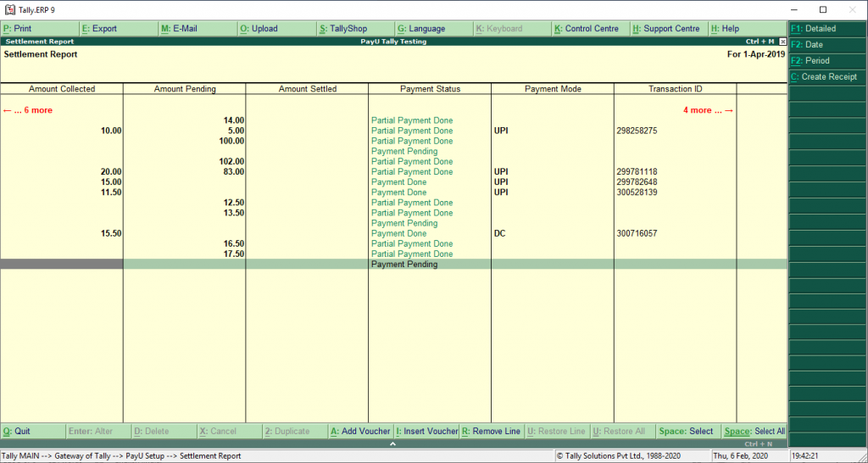The image size is (868, 463).
Task: Maximize the Tally.ERP 9 window
Action: tap(822, 10)
